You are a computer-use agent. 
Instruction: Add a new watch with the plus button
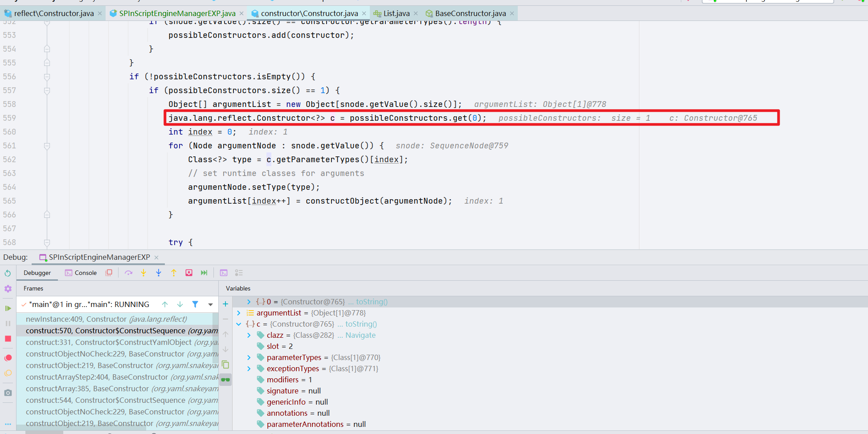click(x=225, y=303)
